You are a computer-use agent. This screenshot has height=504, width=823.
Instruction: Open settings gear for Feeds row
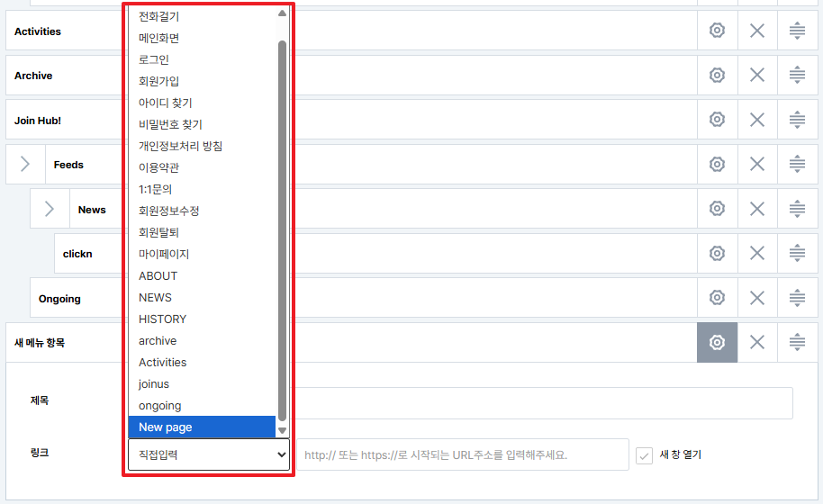tap(717, 164)
